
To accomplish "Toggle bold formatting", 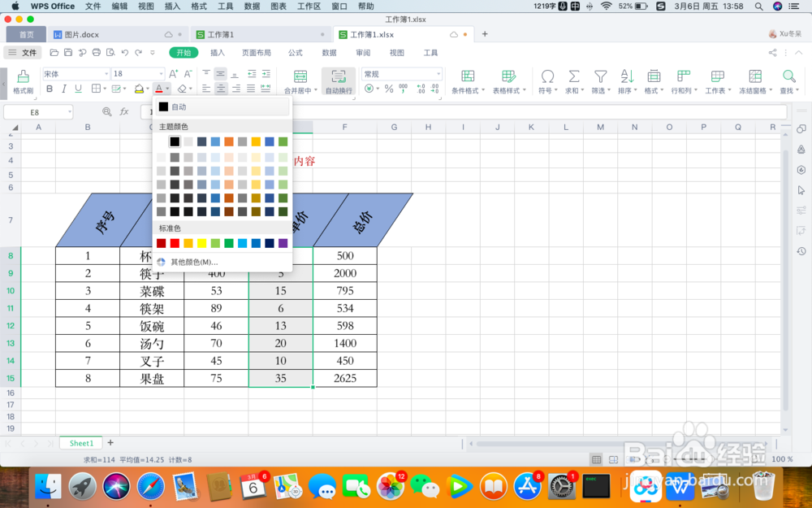I will (50, 89).
